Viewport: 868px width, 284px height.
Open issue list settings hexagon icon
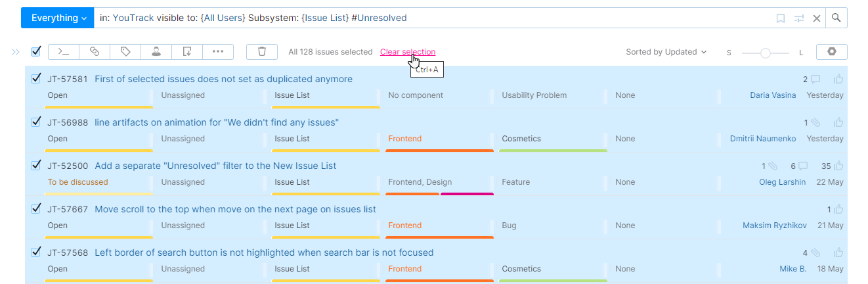click(x=831, y=52)
